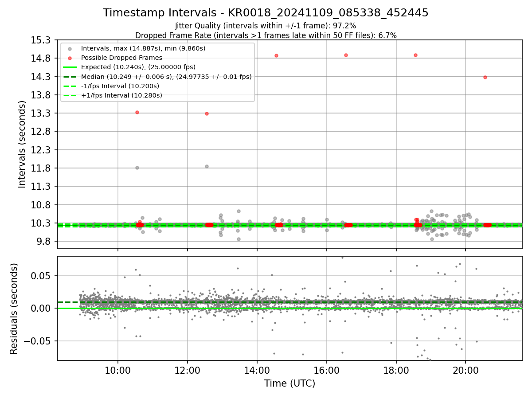This screenshot has height=399, width=532.
Task: Click x-axis tick label '16:00'
Action: 327,371
